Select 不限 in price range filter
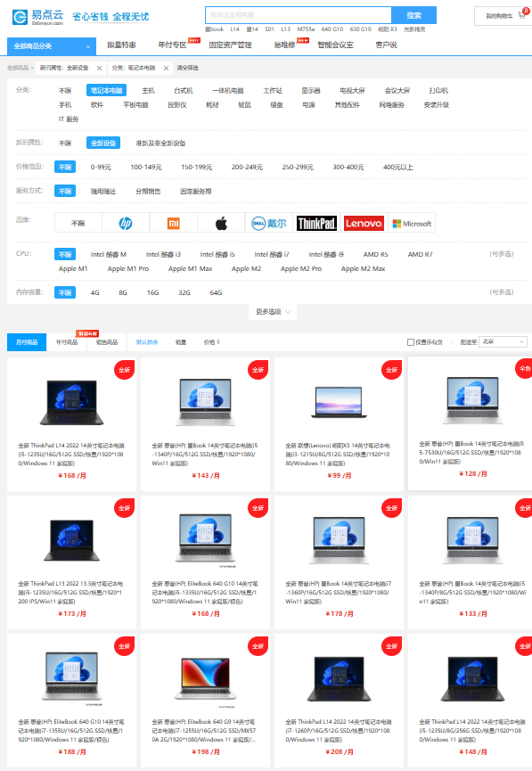The image size is (532, 771). (x=65, y=168)
